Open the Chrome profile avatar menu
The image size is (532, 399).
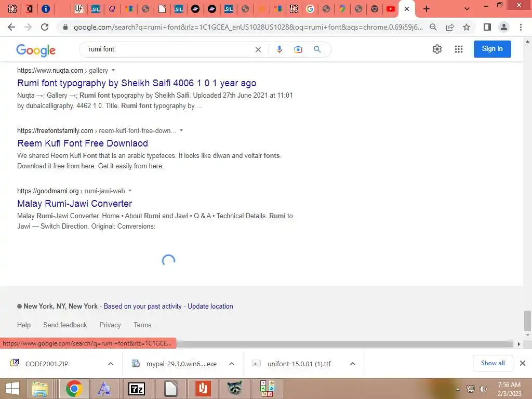[x=504, y=27]
